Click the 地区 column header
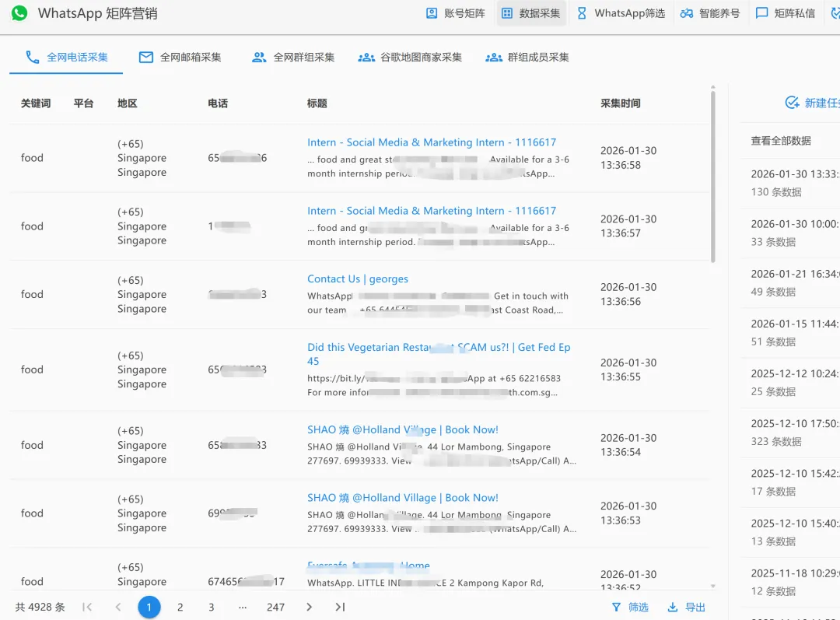 coord(128,103)
